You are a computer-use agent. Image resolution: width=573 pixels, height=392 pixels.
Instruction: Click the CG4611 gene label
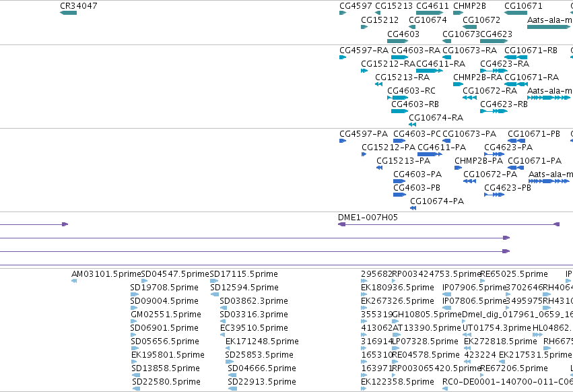432,6
